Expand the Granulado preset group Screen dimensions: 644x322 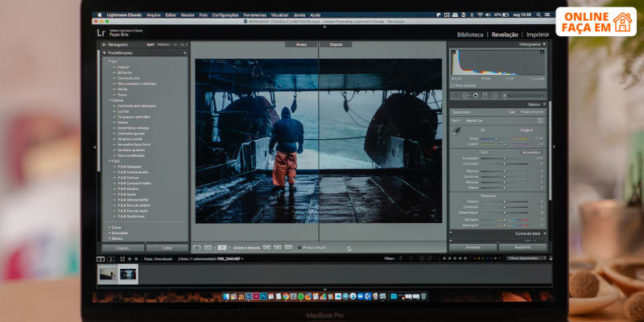[x=109, y=233]
